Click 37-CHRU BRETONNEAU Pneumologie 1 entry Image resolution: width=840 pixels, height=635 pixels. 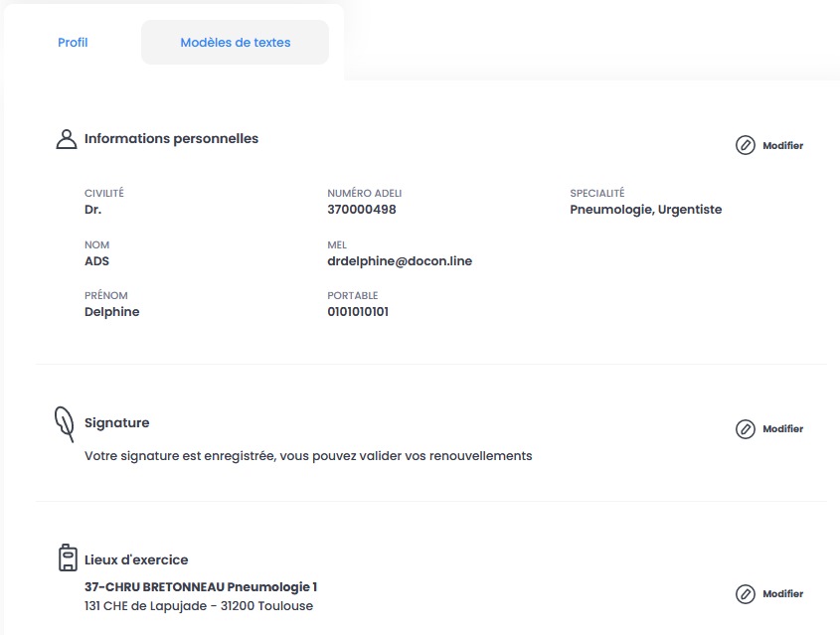(201, 587)
